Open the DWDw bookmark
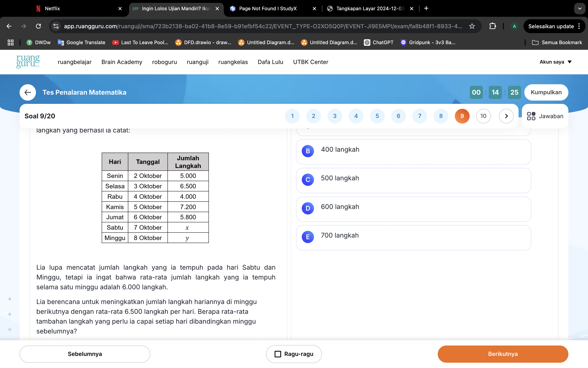This screenshot has height=368, width=588. 39,43
